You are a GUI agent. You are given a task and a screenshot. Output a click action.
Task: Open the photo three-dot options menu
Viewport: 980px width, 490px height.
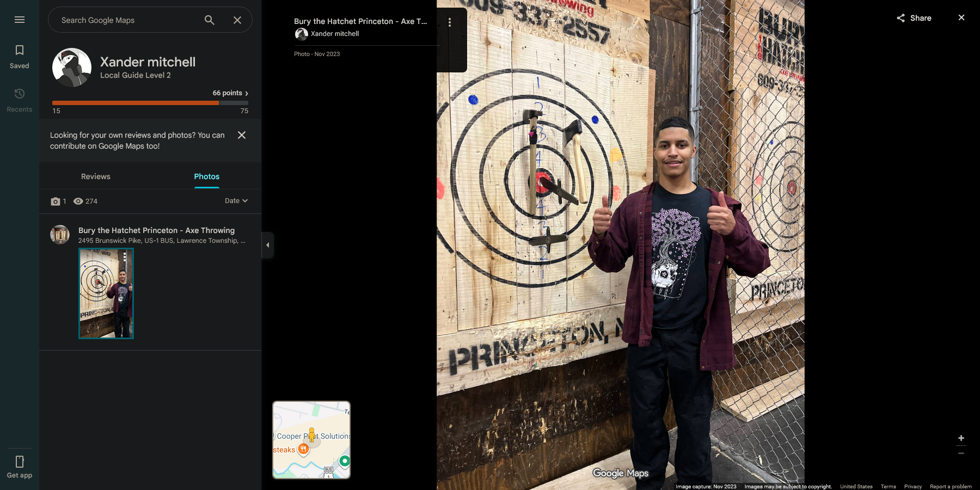[450, 22]
